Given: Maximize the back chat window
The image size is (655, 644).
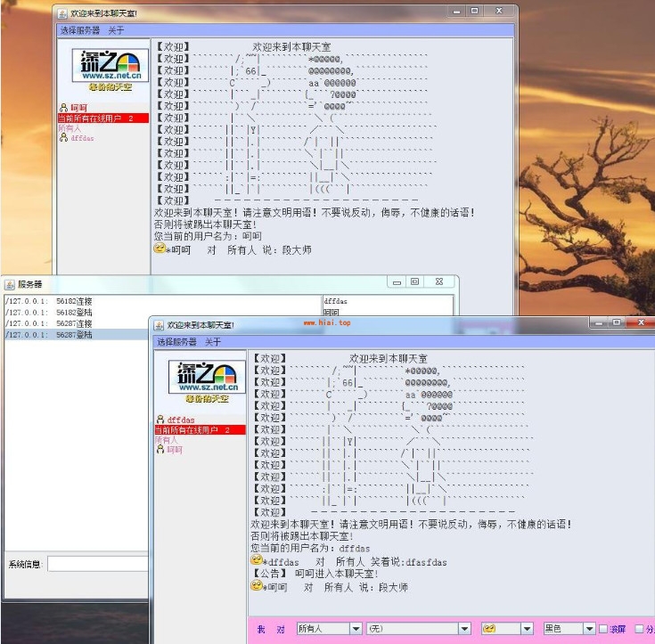Looking at the screenshot, I should pos(474,12).
